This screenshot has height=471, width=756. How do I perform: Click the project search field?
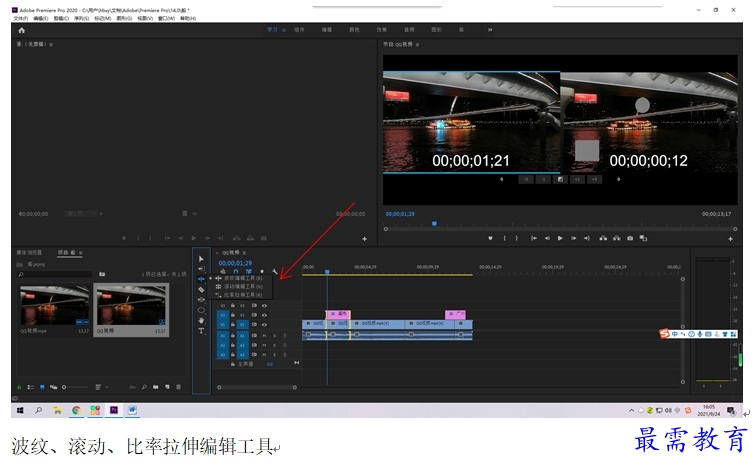(54, 274)
